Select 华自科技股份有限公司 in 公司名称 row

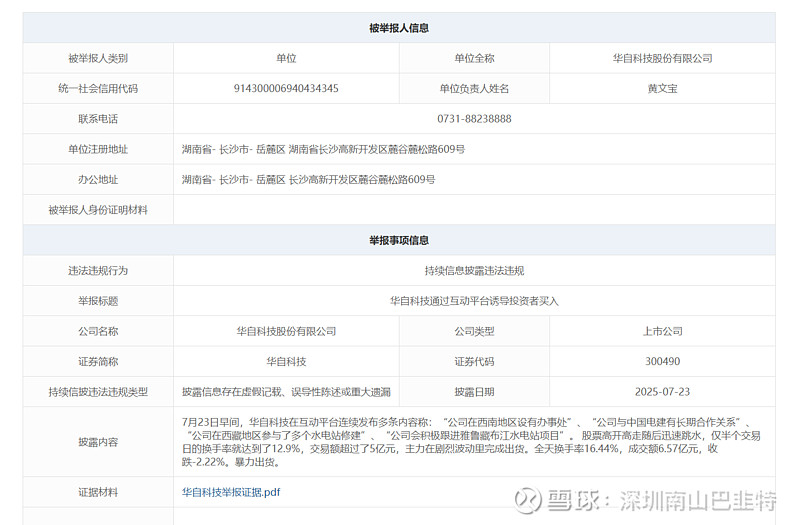coord(286,331)
